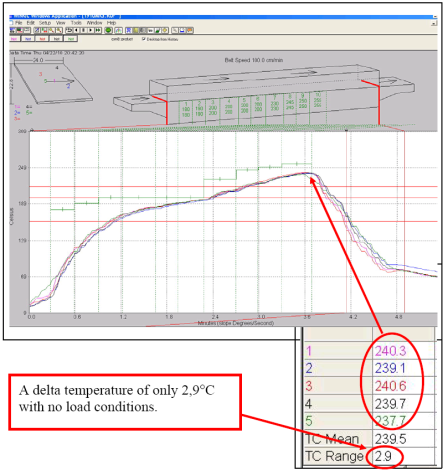Click the green fast-forward double arrow icon
Viewport: 448px width, 476px height.
pyautogui.click(x=98, y=30)
